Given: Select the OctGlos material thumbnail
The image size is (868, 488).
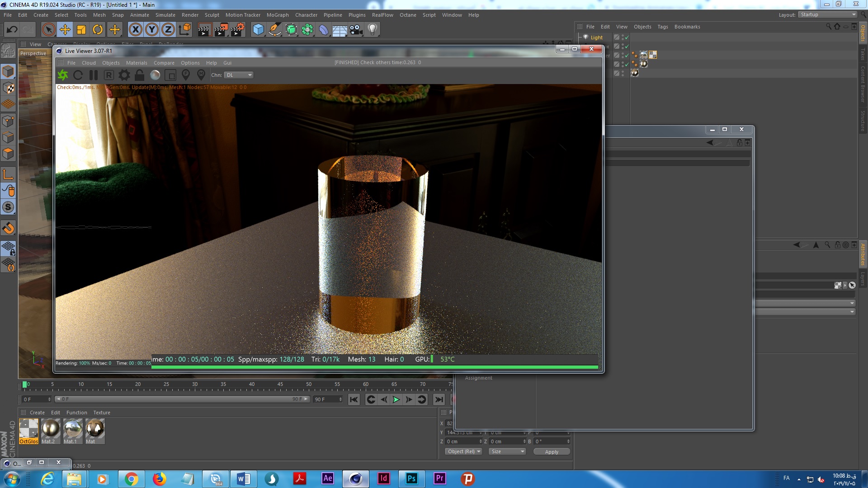Looking at the screenshot, I should click(28, 432).
